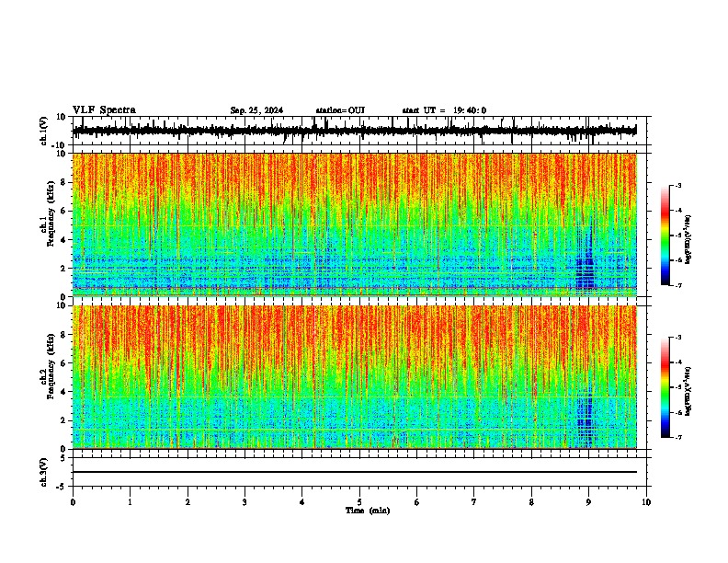This screenshot has width=728, height=563.
Task: Select the date text "Sep. 25, 2024"
Action: (x=256, y=110)
